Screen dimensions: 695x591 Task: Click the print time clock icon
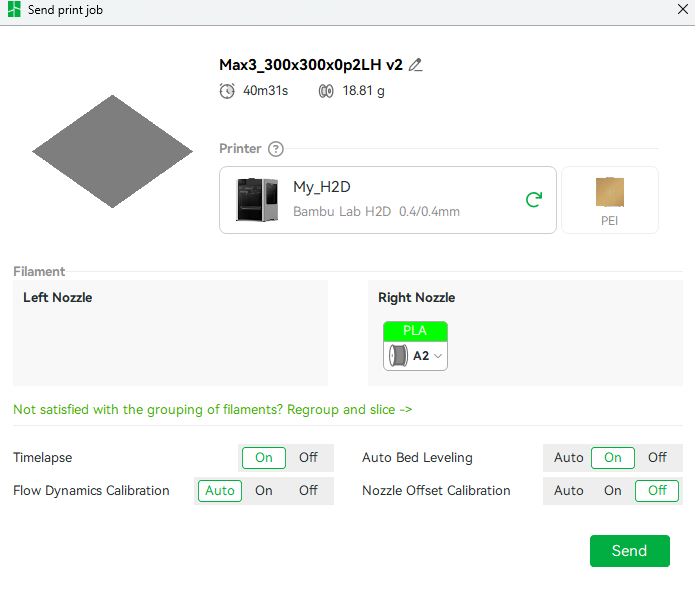tap(227, 91)
